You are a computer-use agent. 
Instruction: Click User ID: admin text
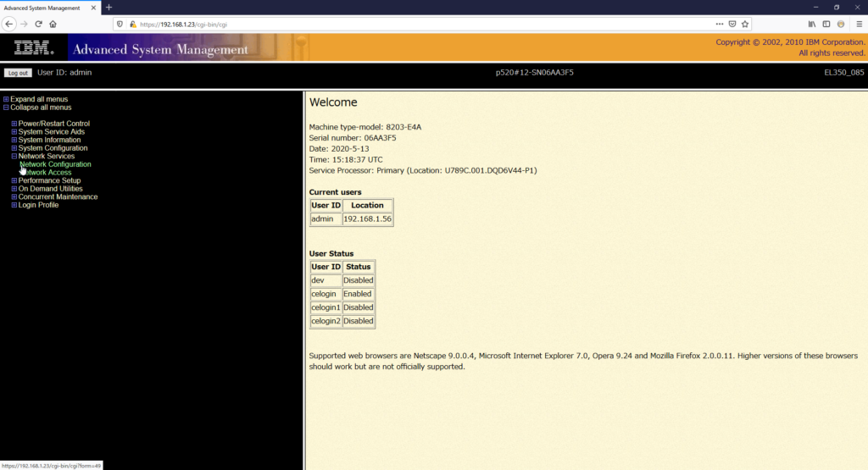click(x=64, y=73)
